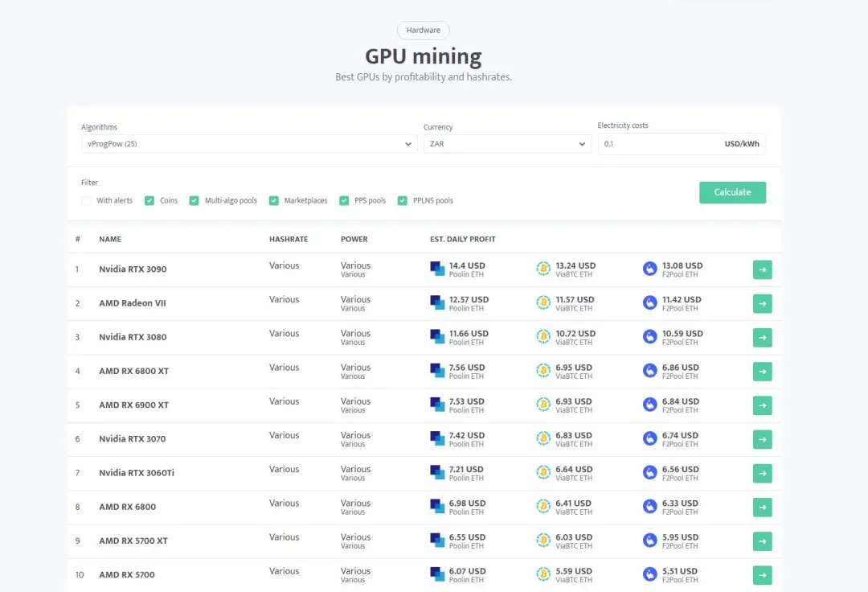Uncheck the Coins filter
The height and width of the screenshot is (592, 868).
(x=149, y=200)
